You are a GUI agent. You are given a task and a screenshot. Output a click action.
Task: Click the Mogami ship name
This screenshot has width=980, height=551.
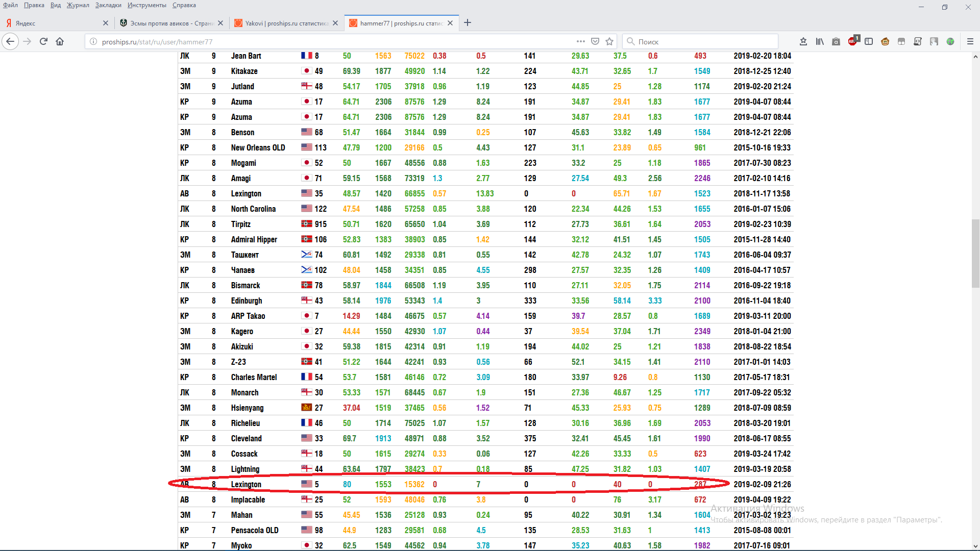point(243,163)
